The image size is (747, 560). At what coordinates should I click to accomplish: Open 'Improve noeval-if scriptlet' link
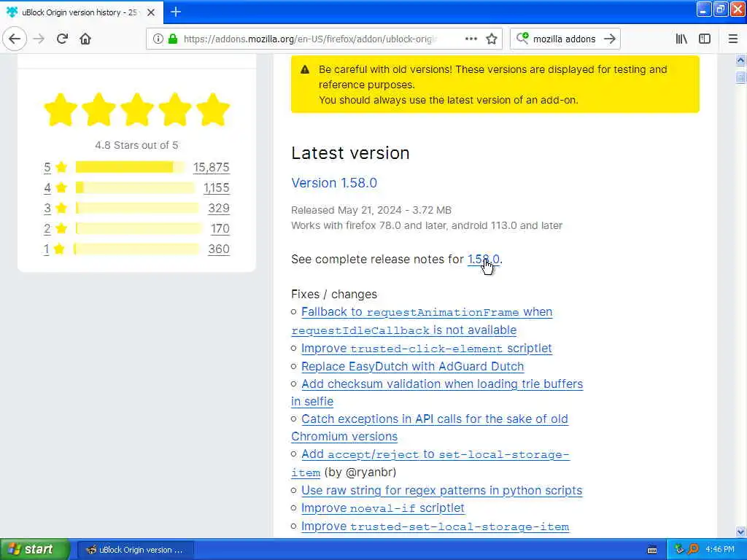tap(382, 508)
